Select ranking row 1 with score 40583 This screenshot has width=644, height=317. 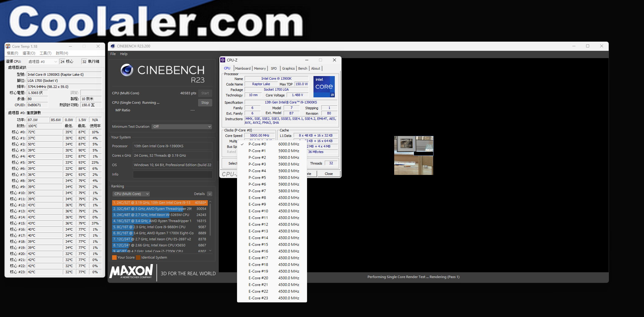coord(160,203)
